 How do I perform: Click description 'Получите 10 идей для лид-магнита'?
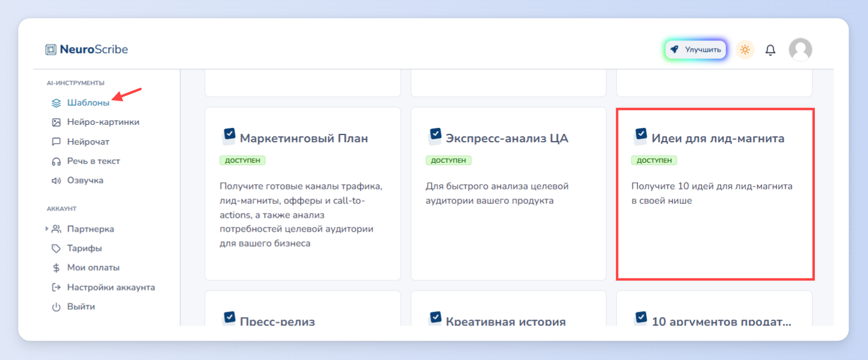coord(712,194)
